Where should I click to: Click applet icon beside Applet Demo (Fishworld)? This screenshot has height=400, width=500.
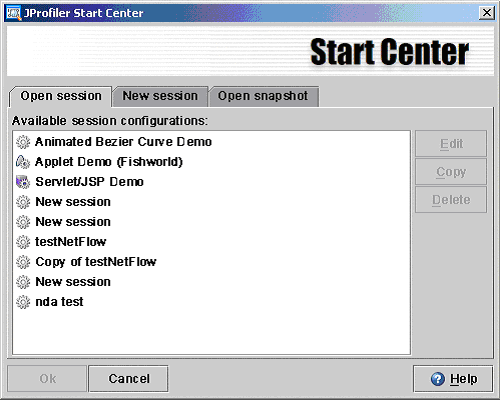23,162
